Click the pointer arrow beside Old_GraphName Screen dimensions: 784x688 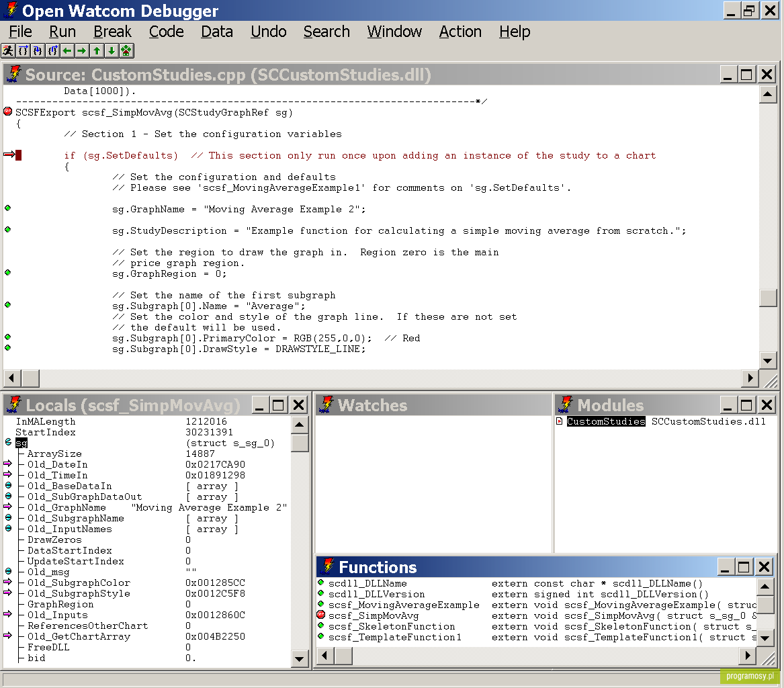point(7,507)
